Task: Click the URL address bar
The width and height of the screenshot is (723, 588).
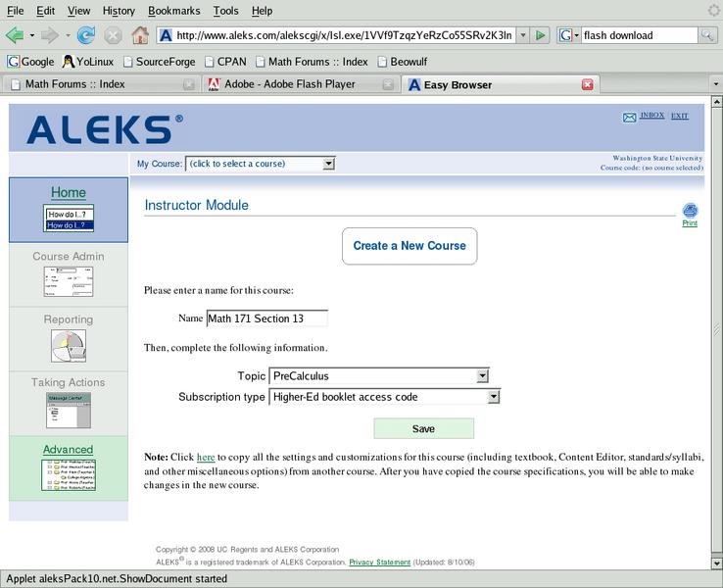Action: (x=344, y=35)
